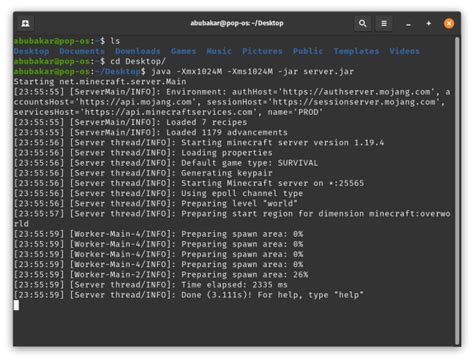
Task: Click the Downloads directory name
Action: click(x=138, y=51)
